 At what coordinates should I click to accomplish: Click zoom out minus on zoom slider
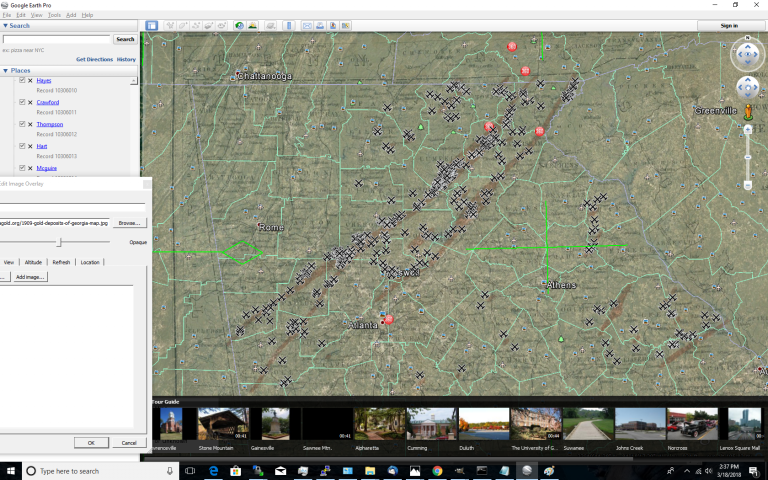[747, 185]
